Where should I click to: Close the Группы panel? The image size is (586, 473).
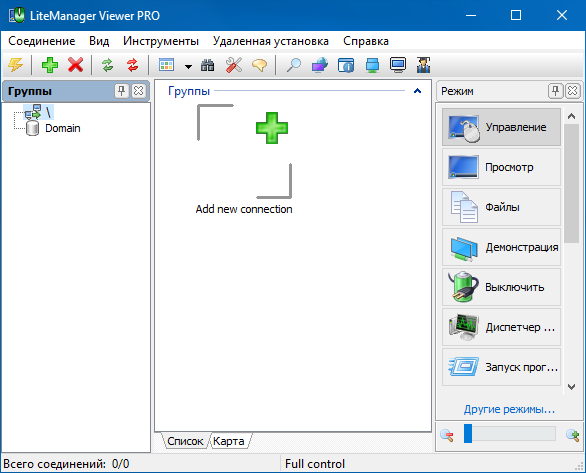click(x=139, y=91)
